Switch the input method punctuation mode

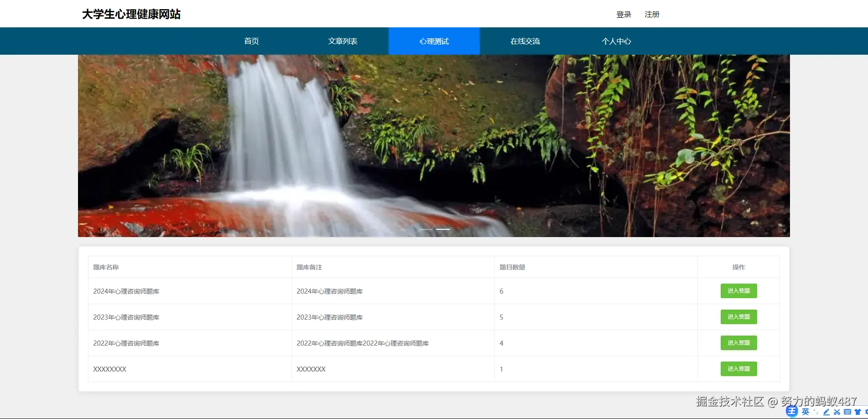click(x=816, y=412)
